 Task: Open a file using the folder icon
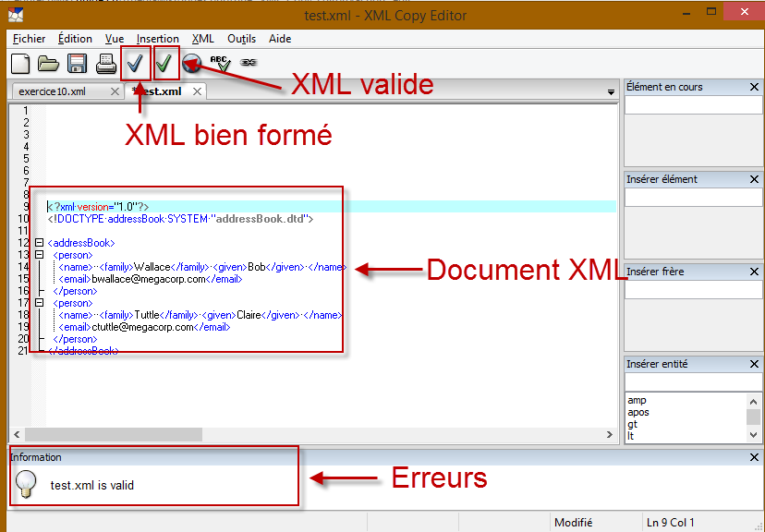point(48,64)
